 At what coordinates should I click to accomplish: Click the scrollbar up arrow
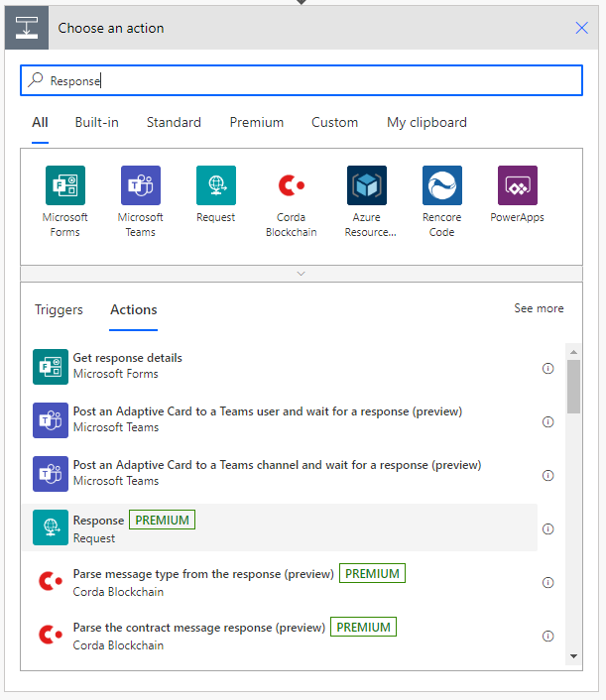pyautogui.click(x=574, y=352)
